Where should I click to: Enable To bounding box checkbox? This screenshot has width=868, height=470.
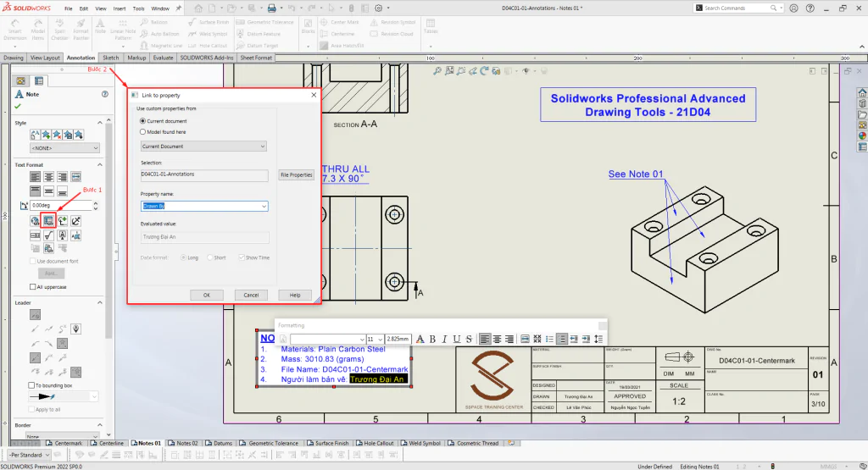pyautogui.click(x=31, y=385)
